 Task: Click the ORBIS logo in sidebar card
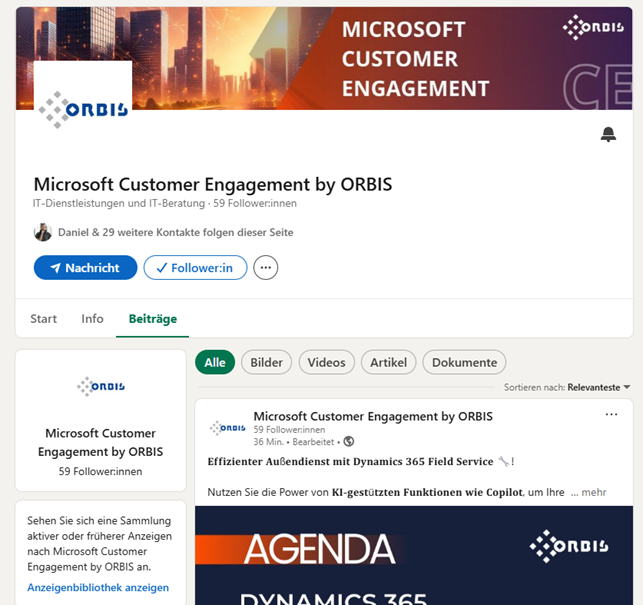[x=101, y=386]
